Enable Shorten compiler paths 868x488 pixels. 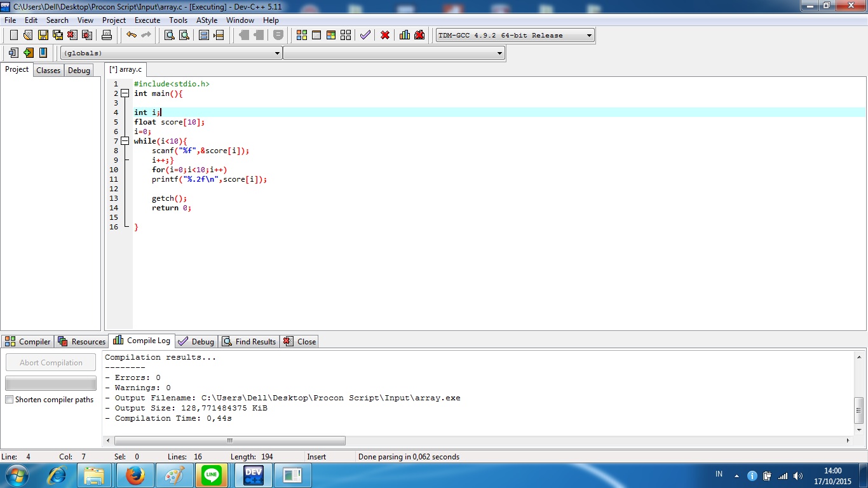[9, 400]
